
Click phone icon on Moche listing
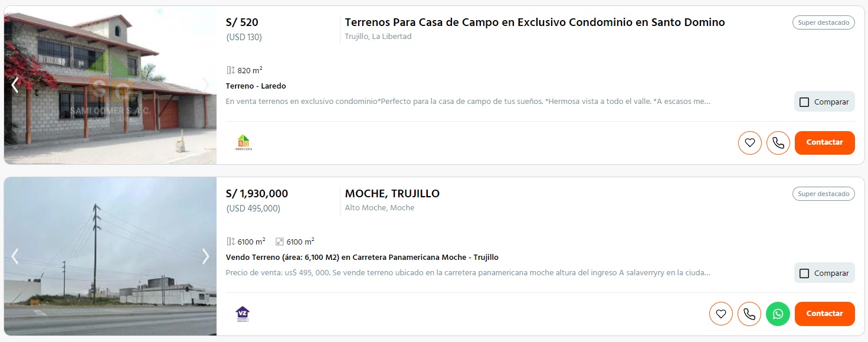pyautogui.click(x=749, y=314)
